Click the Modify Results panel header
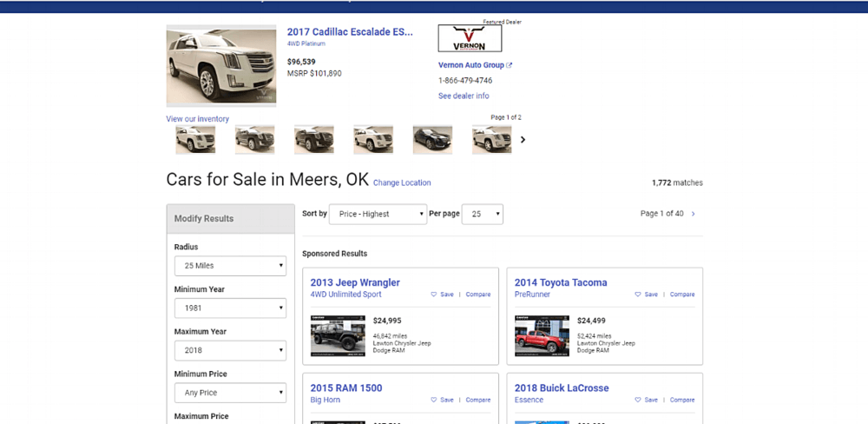868x424 pixels. [x=230, y=218]
